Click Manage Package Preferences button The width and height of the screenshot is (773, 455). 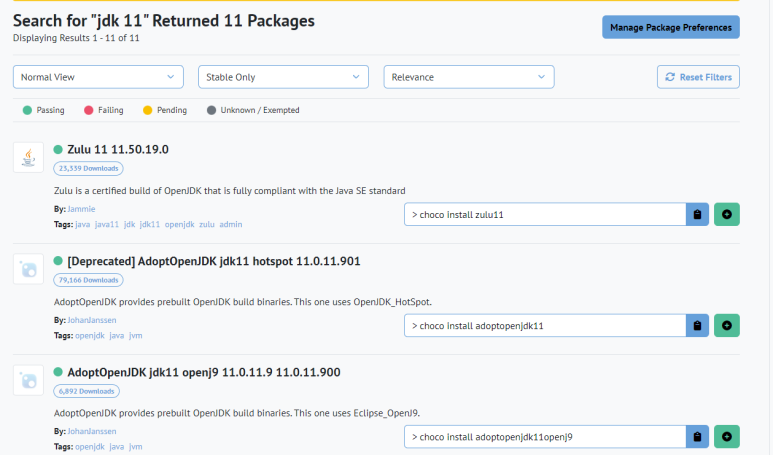click(670, 27)
